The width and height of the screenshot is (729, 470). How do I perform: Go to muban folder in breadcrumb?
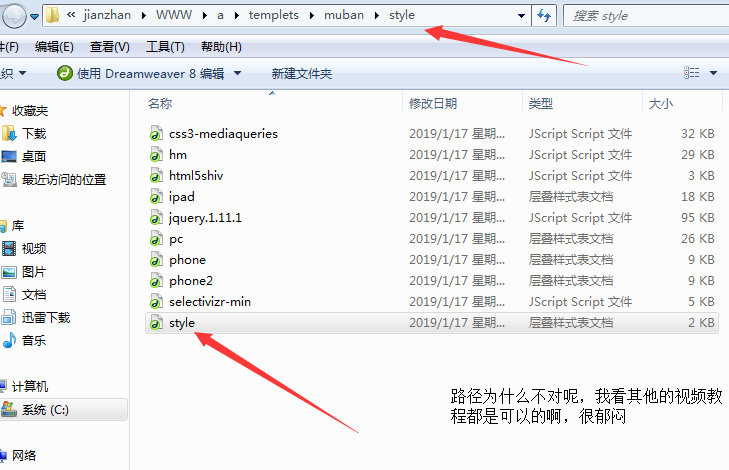click(x=344, y=15)
